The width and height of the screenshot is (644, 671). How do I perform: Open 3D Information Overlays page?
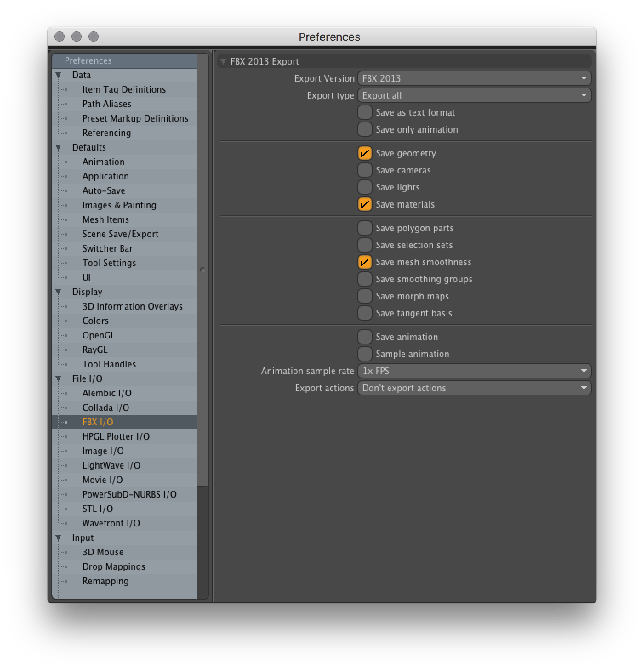coord(124,307)
